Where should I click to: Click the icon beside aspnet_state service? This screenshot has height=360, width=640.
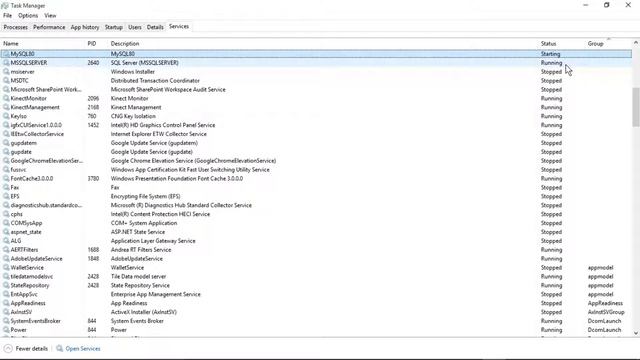(6, 232)
